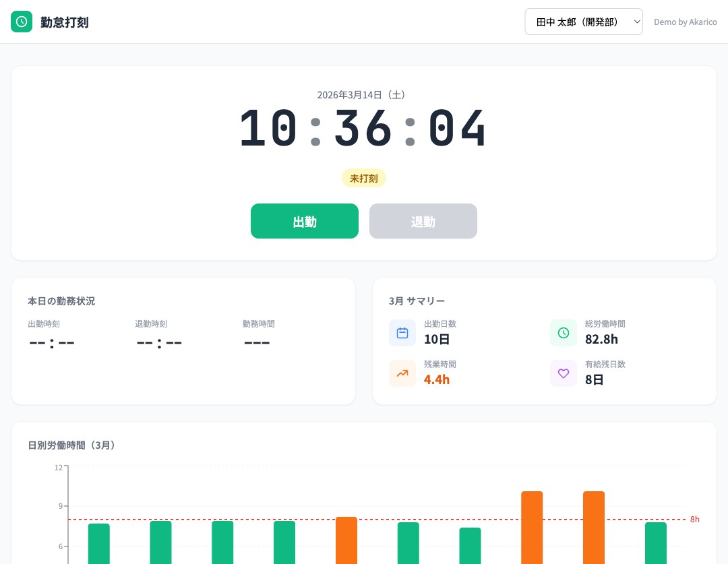The height and width of the screenshot is (564, 728).
Task: Click the purple heart icon beside 有給残日数
Action: 564,373
